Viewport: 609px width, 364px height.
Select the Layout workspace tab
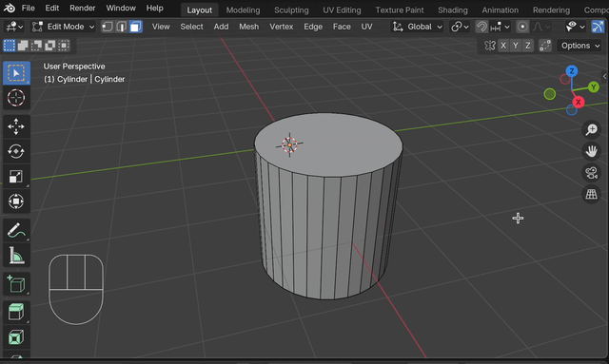(199, 10)
